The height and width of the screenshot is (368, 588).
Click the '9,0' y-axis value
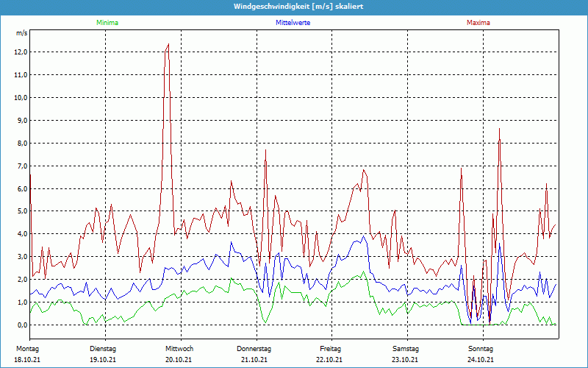click(x=22, y=121)
